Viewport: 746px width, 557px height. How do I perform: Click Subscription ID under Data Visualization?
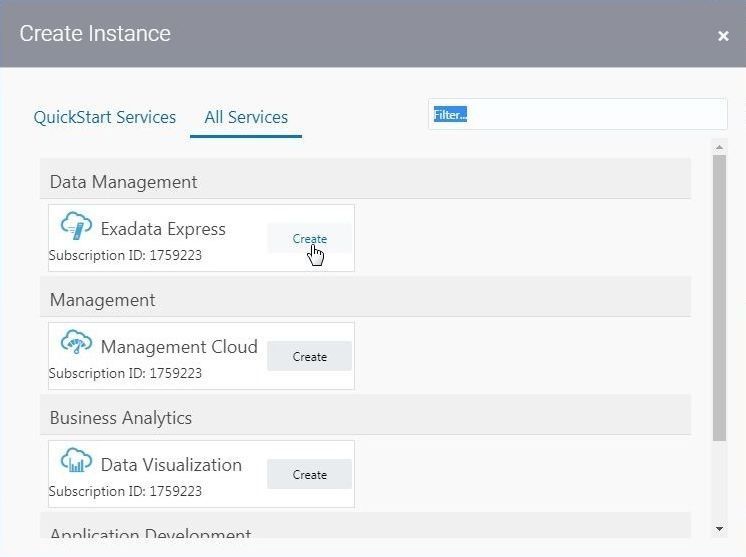125,491
